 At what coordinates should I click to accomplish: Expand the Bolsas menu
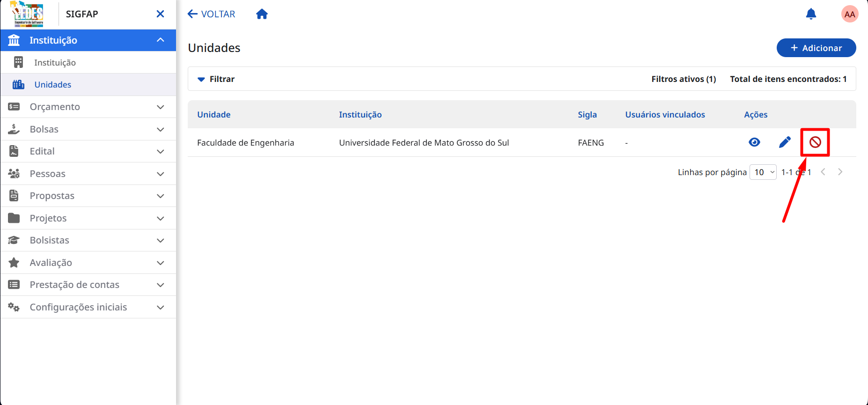[x=88, y=129]
